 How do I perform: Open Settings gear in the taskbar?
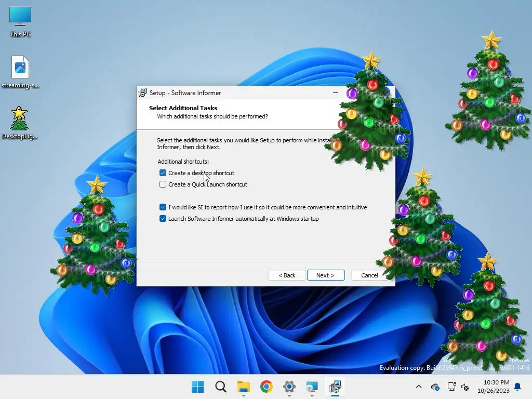pos(289,387)
